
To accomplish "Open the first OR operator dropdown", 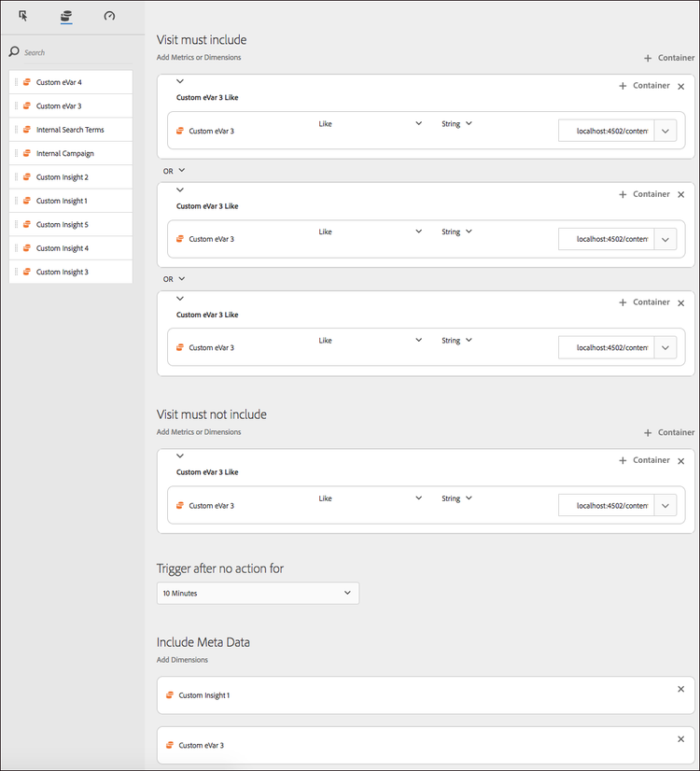I will (175, 171).
